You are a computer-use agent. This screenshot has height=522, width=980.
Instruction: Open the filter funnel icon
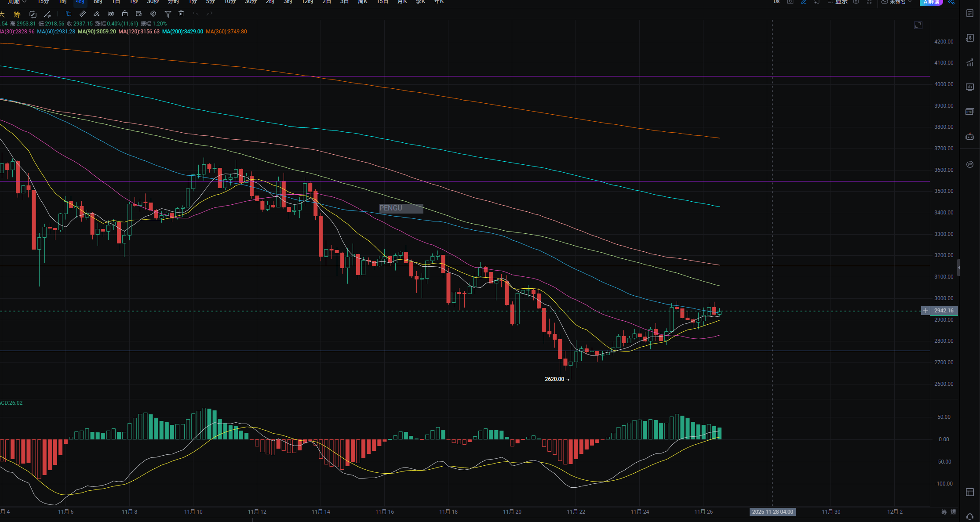click(168, 14)
